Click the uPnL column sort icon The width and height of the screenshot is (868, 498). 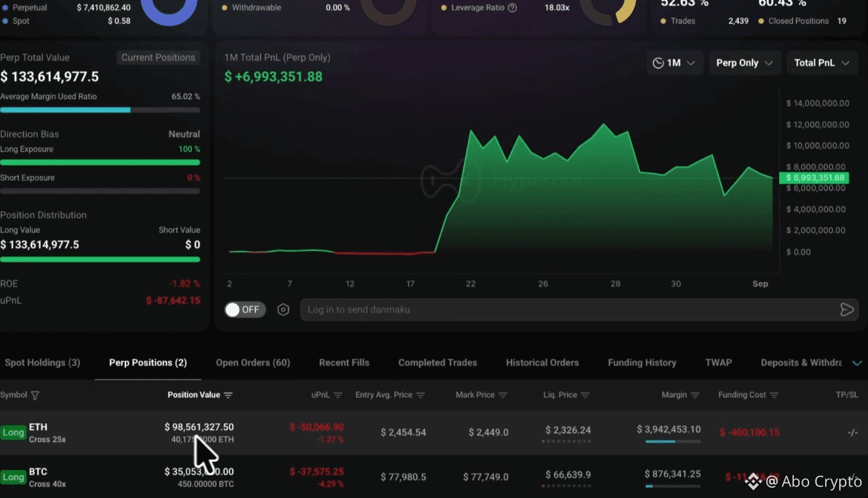(338, 395)
